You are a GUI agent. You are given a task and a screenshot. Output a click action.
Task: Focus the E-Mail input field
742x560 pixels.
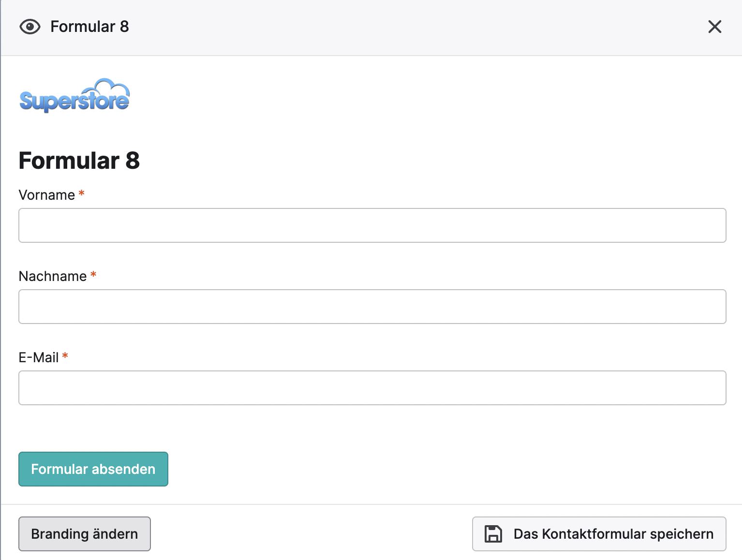372,388
